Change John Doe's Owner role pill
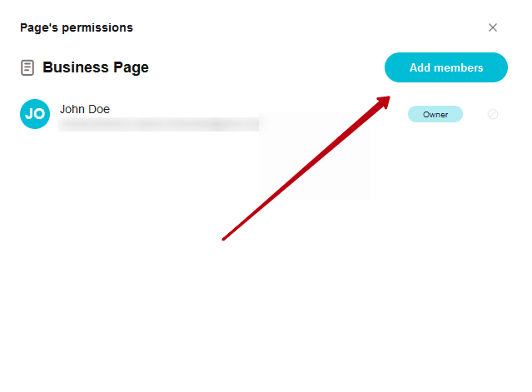The width and height of the screenshot is (532, 392). [435, 114]
